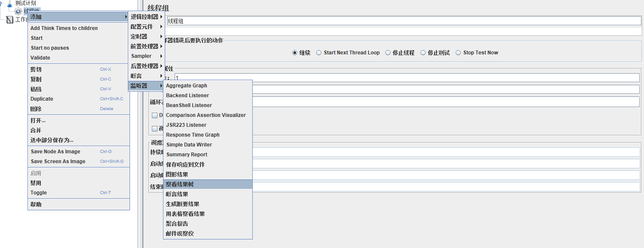Add a JSR223 Listener

tap(208, 125)
